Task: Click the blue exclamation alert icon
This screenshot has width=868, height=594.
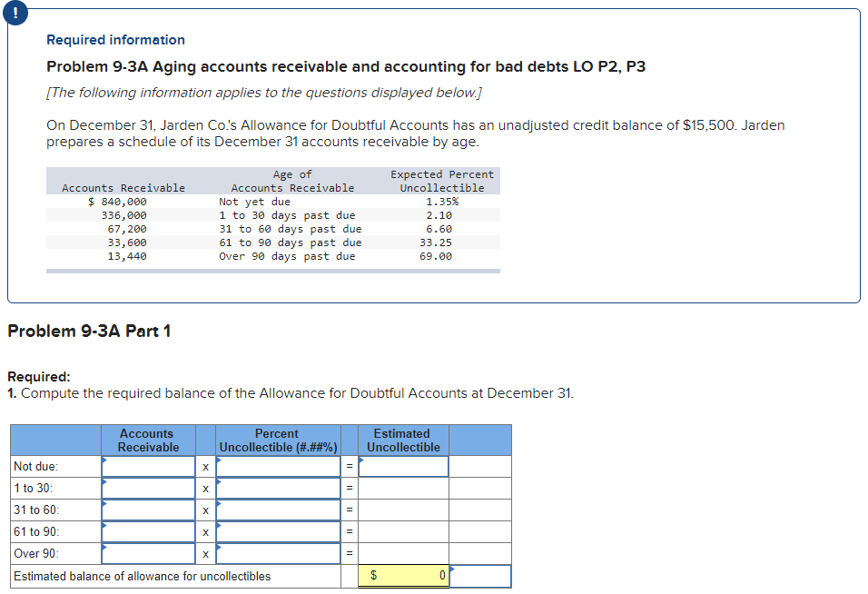Action: (x=15, y=13)
